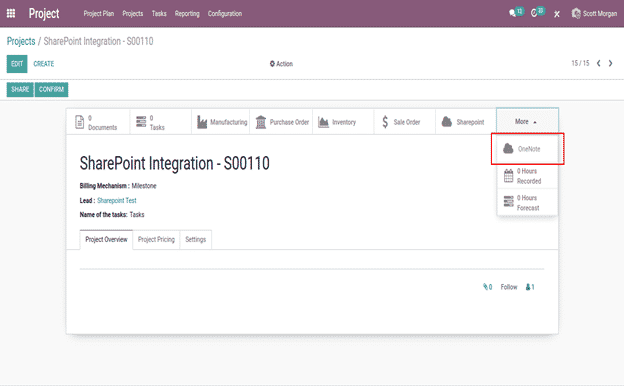Click the Documents stat button icon

coord(80,122)
